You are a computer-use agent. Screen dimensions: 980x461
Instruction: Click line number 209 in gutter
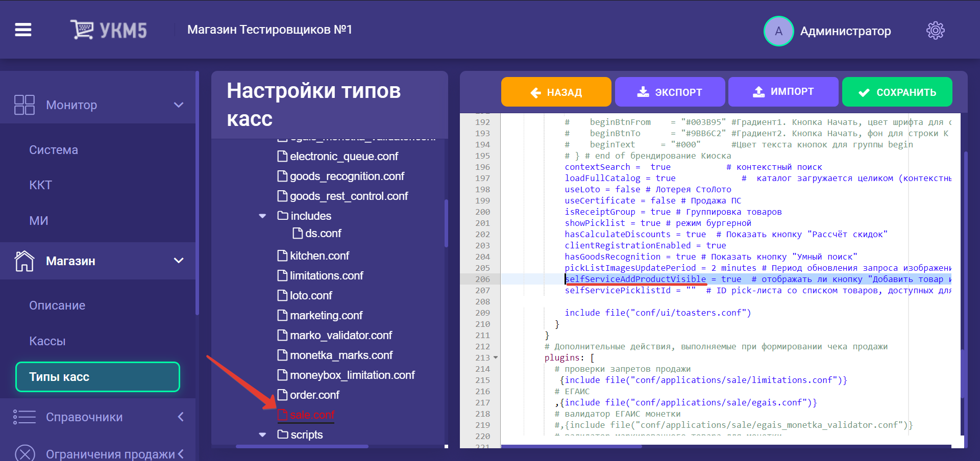pos(482,313)
